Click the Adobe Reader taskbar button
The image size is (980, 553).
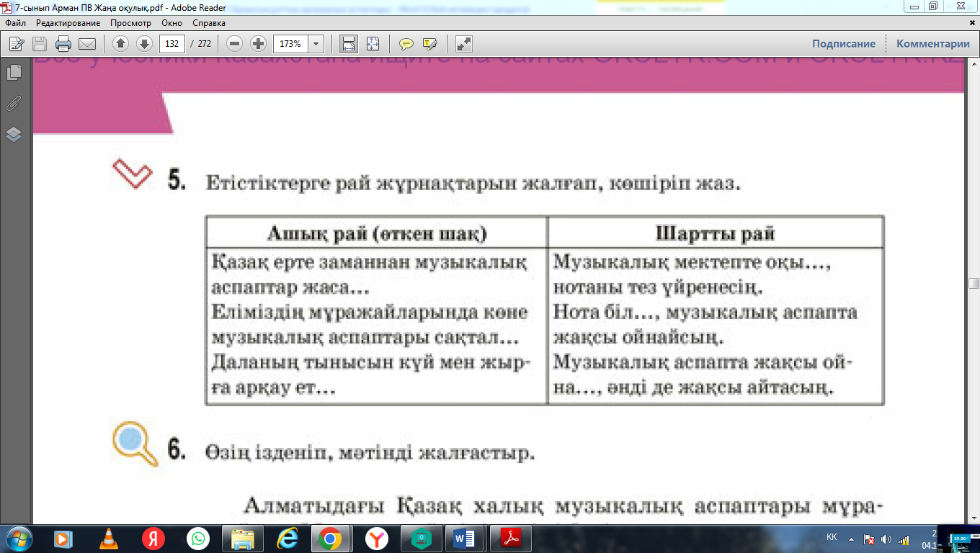509,539
